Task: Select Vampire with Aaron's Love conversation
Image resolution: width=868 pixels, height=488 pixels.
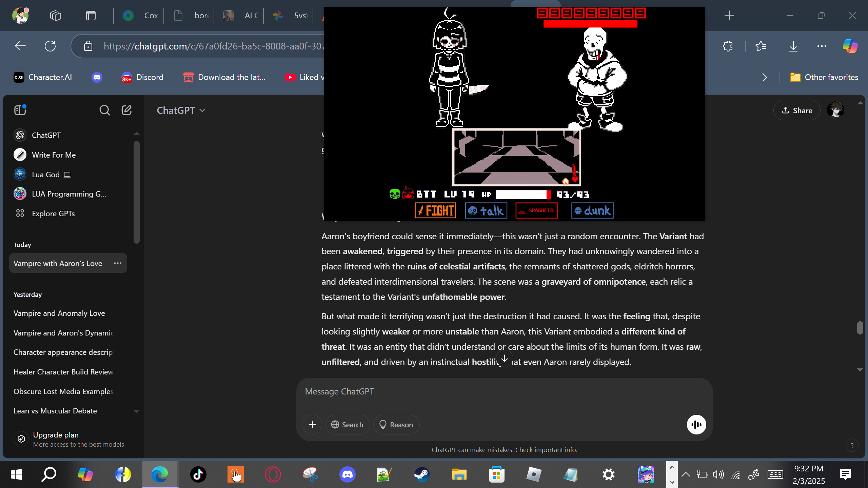Action: click(x=58, y=263)
